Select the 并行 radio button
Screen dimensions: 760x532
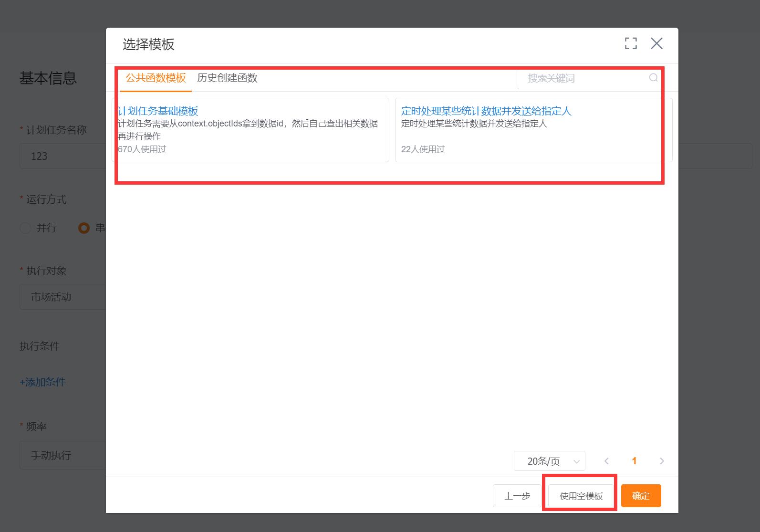pos(26,228)
